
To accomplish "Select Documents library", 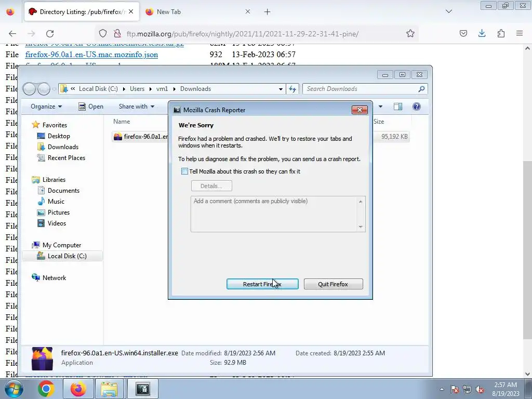I will [63, 191].
